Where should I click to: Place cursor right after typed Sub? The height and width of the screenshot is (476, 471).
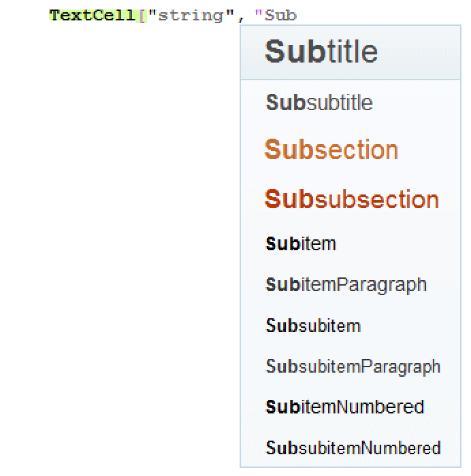tap(297, 15)
